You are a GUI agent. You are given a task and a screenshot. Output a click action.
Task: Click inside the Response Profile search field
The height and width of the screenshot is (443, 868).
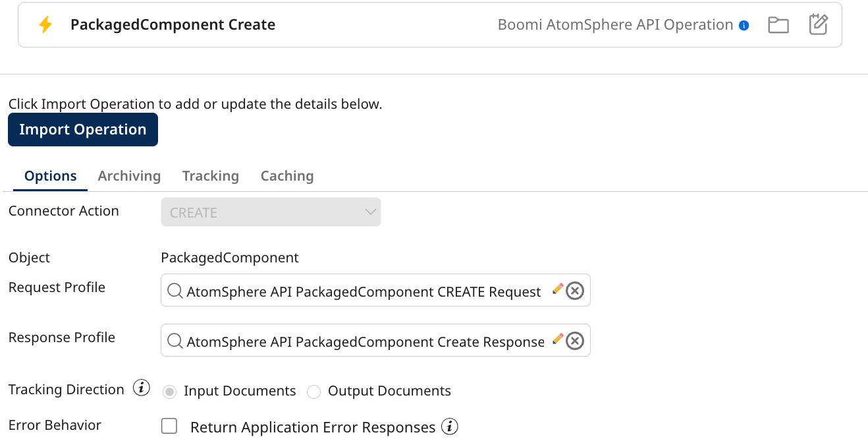[x=362, y=340]
